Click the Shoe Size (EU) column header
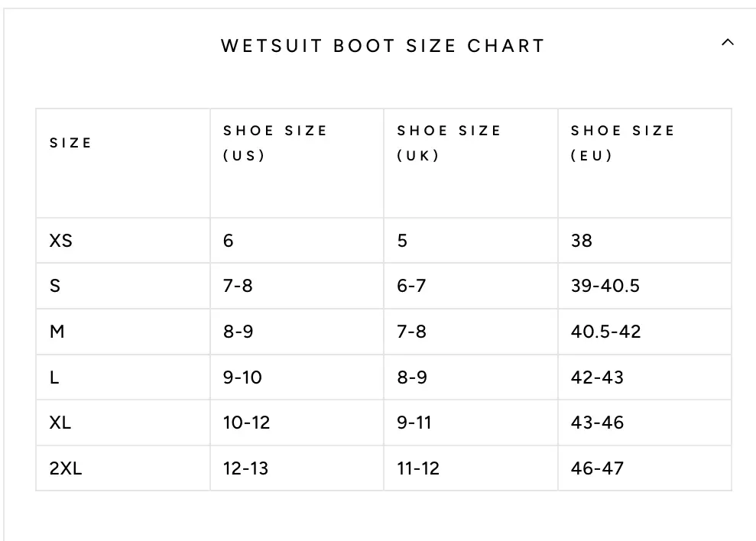Image resolution: width=756 pixels, height=541 pixels. [x=622, y=143]
